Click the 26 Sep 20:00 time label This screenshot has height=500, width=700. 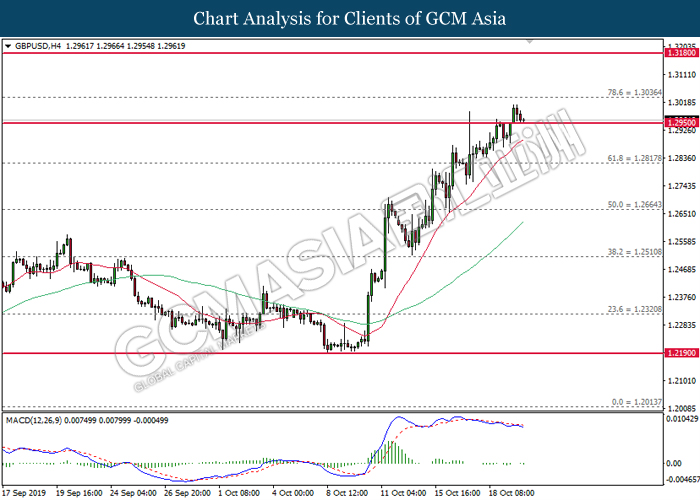(188, 493)
